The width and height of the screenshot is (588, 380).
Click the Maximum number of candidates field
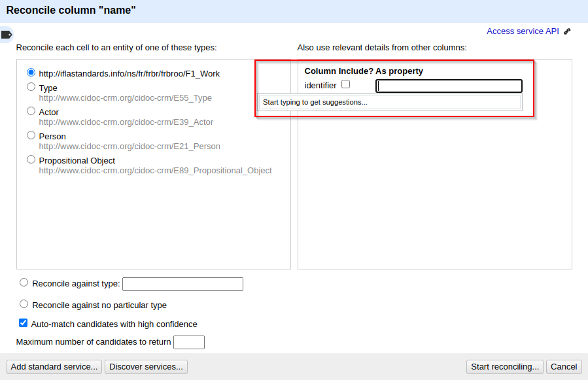pyautogui.click(x=188, y=342)
